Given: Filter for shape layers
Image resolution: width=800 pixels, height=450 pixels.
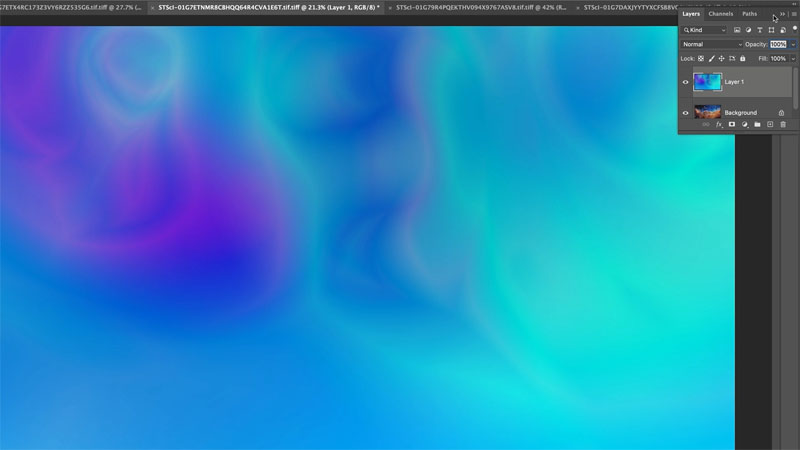Looking at the screenshot, I should pyautogui.click(x=771, y=30).
